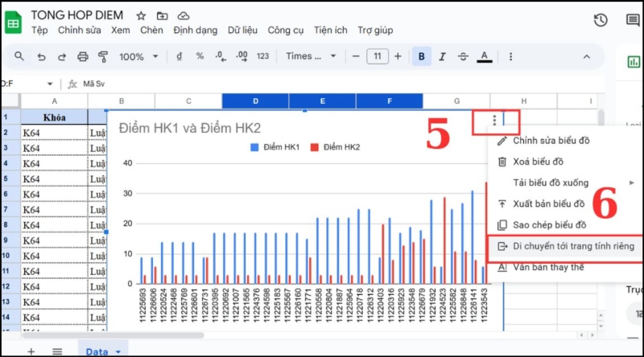This screenshot has height=357, width=644.
Task: Add a new sheet with plus button
Action: (31, 351)
